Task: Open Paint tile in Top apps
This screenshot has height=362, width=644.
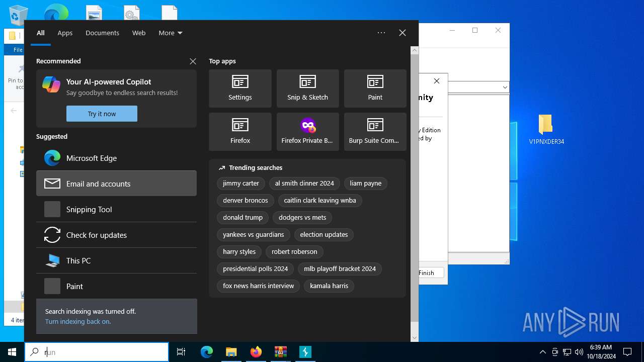Action: [x=375, y=88]
